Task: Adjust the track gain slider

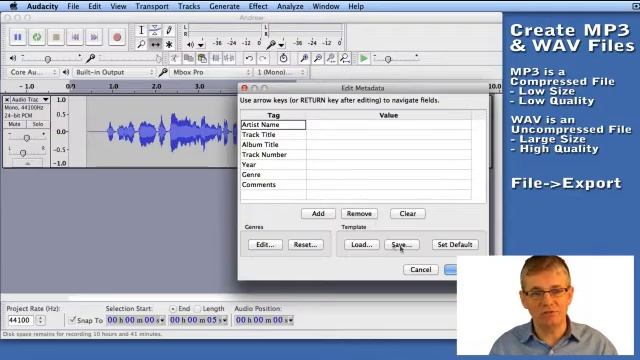Action: pyautogui.click(x=27, y=138)
